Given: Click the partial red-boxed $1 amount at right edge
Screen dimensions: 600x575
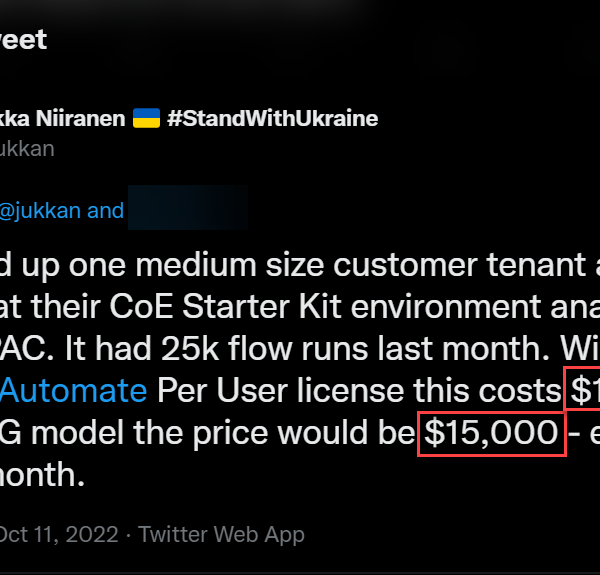Looking at the screenshot, I should coord(584,390).
